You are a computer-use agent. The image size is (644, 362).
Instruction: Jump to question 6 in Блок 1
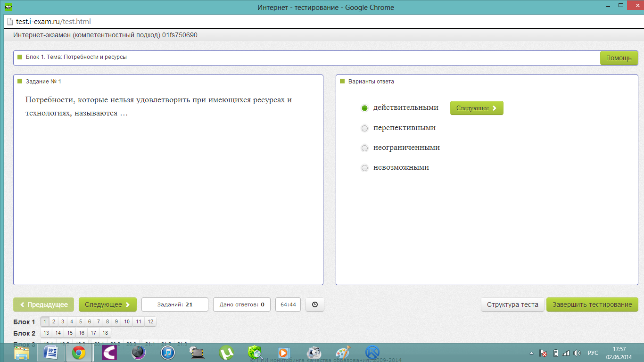pyautogui.click(x=90, y=321)
